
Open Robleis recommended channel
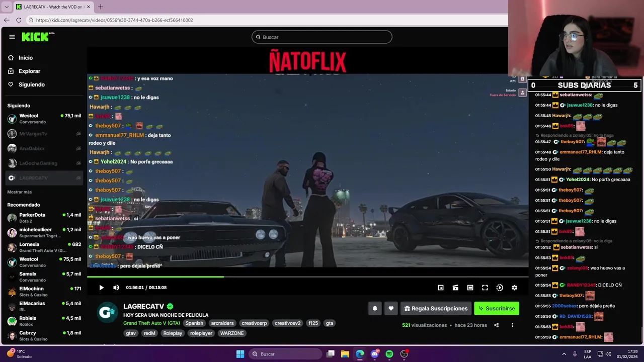tap(44, 321)
